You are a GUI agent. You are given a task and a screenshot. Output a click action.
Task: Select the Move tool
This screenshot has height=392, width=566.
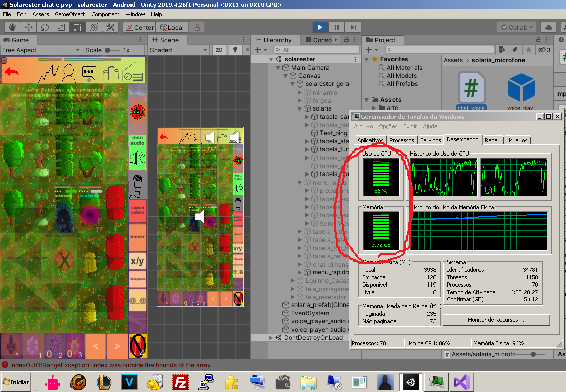[29, 27]
